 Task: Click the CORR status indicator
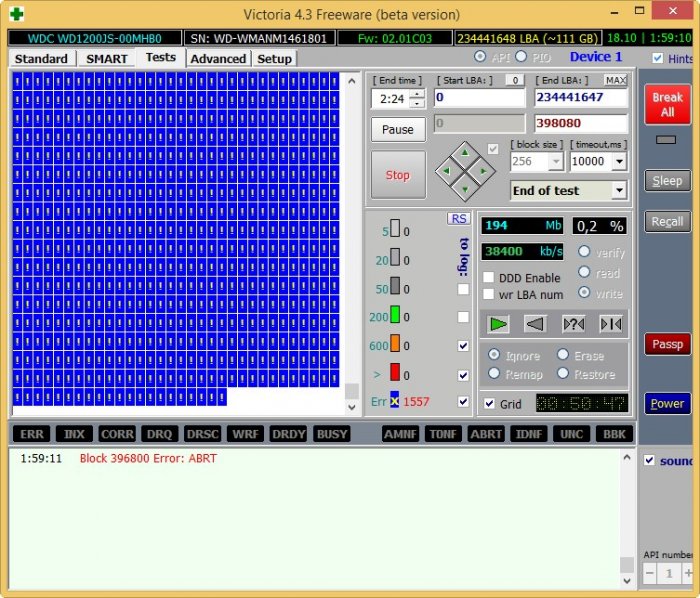pos(117,434)
